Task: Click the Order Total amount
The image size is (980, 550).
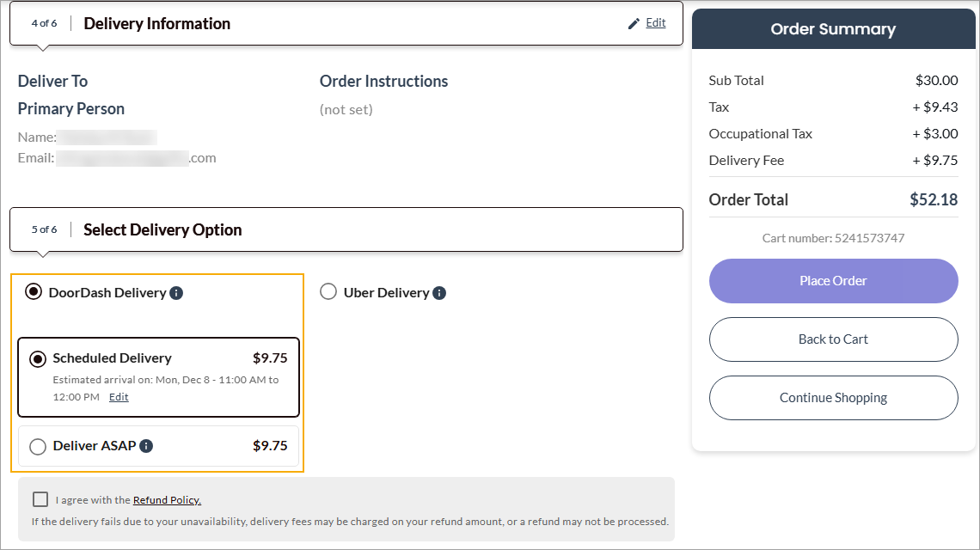Action: point(934,200)
